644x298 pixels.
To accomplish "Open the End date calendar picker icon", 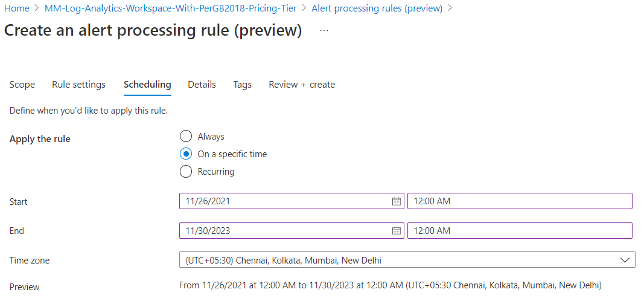I will (x=397, y=230).
